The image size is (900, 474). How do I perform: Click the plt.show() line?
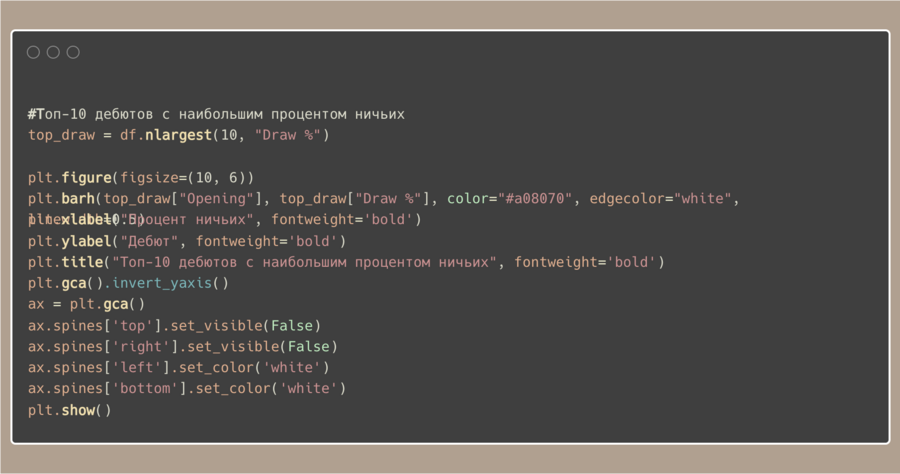[69, 410]
